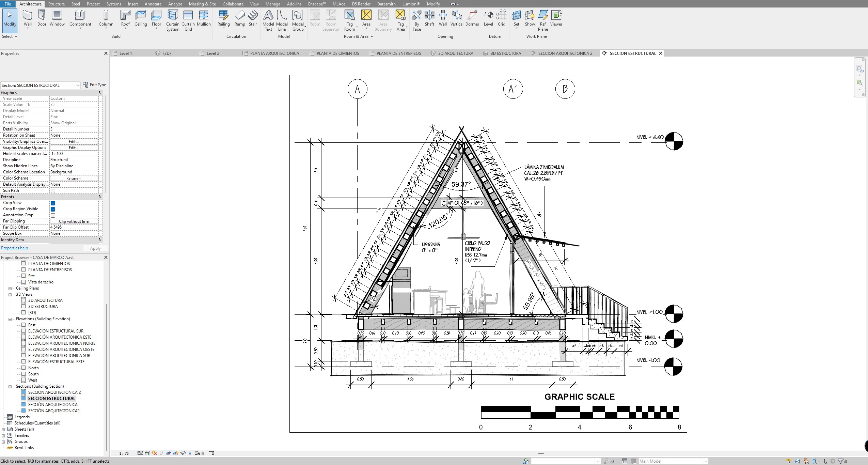Select the Roof tool
The width and height of the screenshot is (868, 465).
[125, 19]
